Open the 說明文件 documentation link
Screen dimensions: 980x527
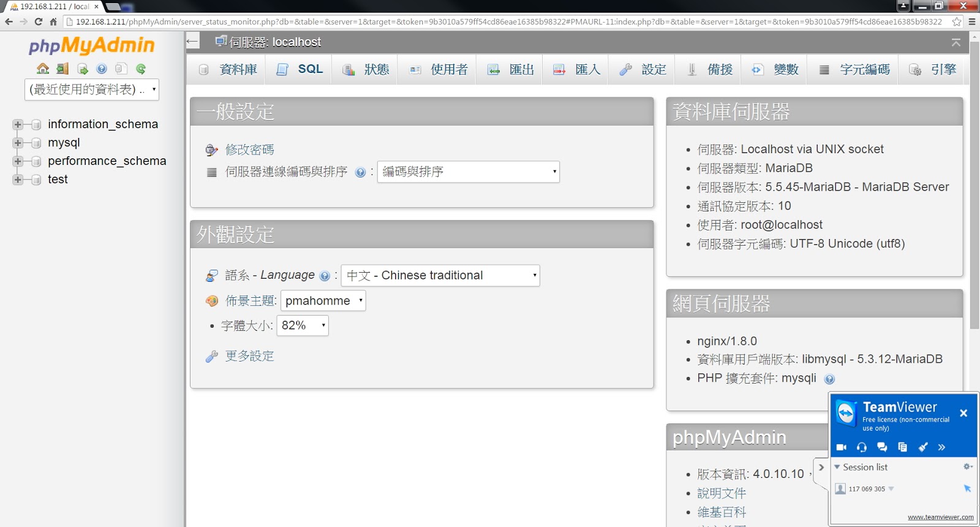[x=722, y=493]
